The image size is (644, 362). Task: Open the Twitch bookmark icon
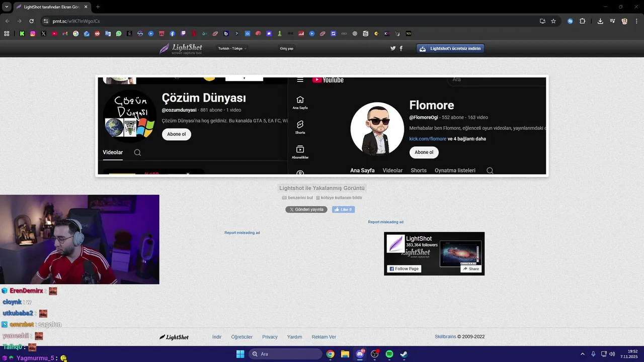(183, 34)
